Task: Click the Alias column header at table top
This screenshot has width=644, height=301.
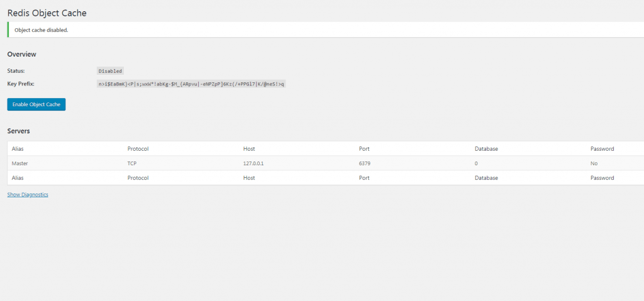Action: point(18,149)
